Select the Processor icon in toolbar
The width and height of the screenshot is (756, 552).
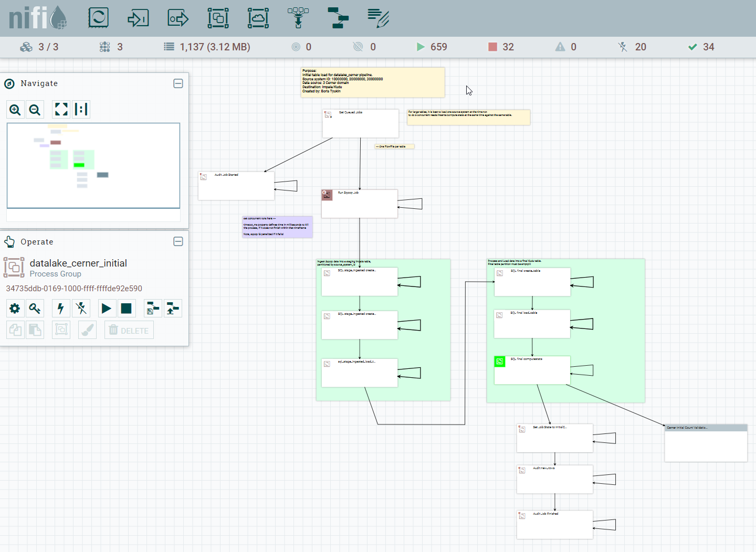click(98, 18)
